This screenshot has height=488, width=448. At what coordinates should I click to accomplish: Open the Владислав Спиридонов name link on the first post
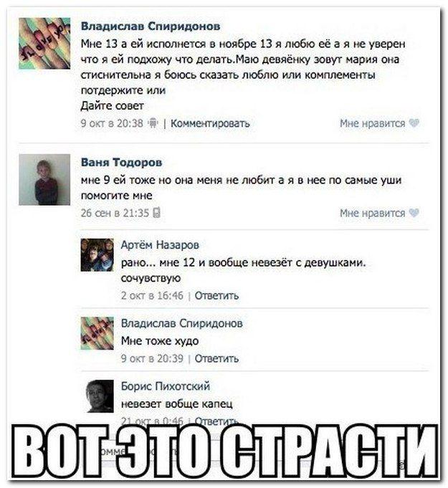coord(151,27)
